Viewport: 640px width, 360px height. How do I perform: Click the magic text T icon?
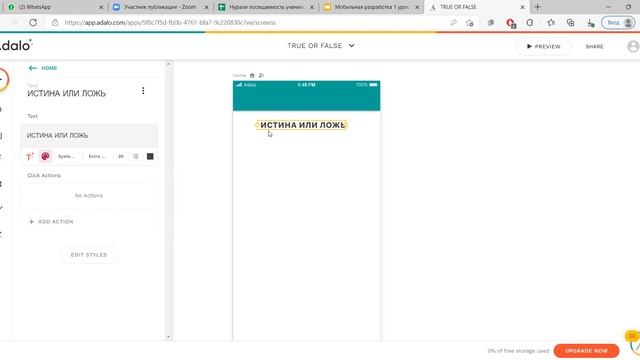[x=30, y=156]
